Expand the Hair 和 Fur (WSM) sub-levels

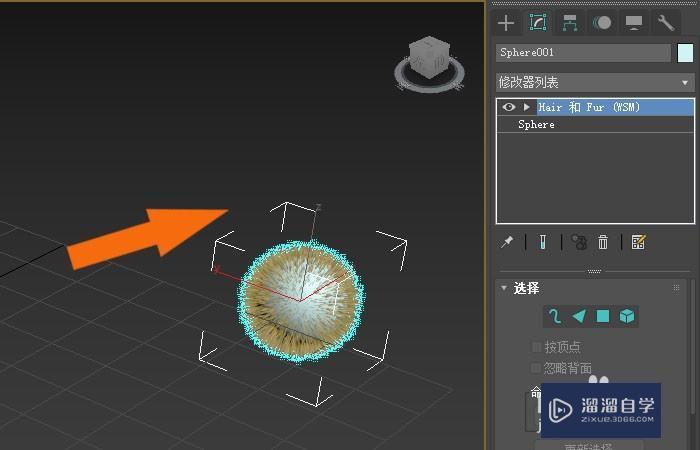coord(527,107)
